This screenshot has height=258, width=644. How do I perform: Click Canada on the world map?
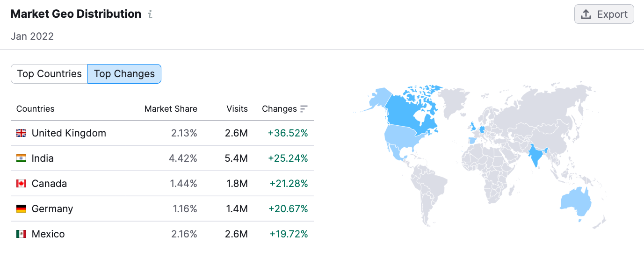point(412,112)
